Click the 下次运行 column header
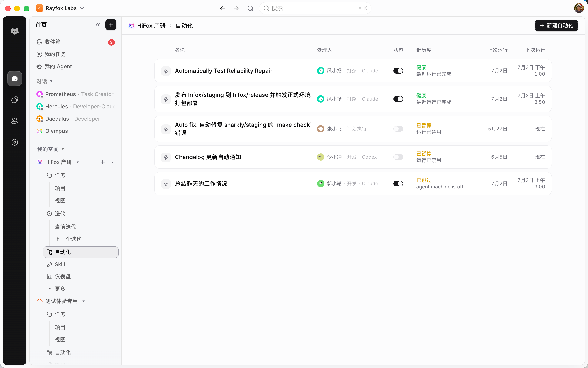The height and width of the screenshot is (368, 588). (535, 50)
